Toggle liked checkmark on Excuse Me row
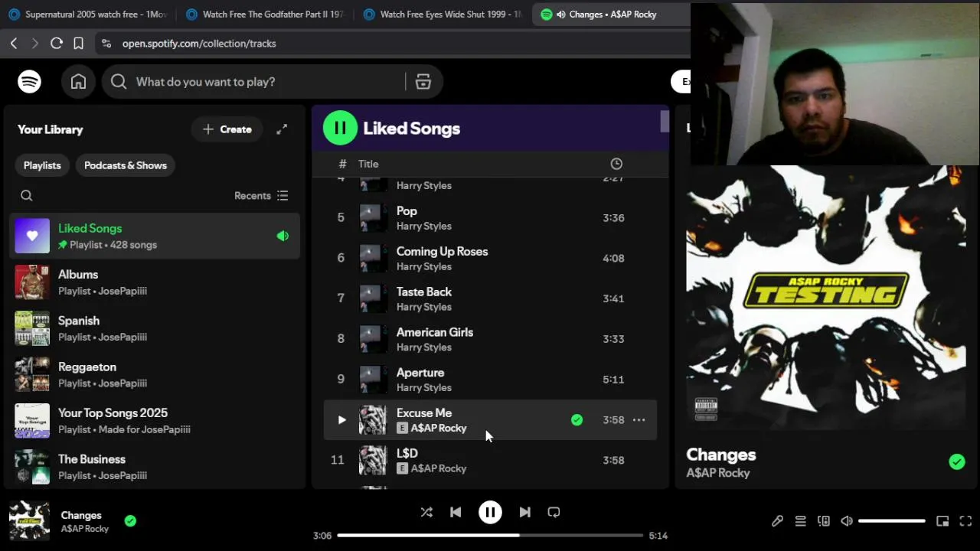This screenshot has width=980, height=551. pyautogui.click(x=577, y=420)
